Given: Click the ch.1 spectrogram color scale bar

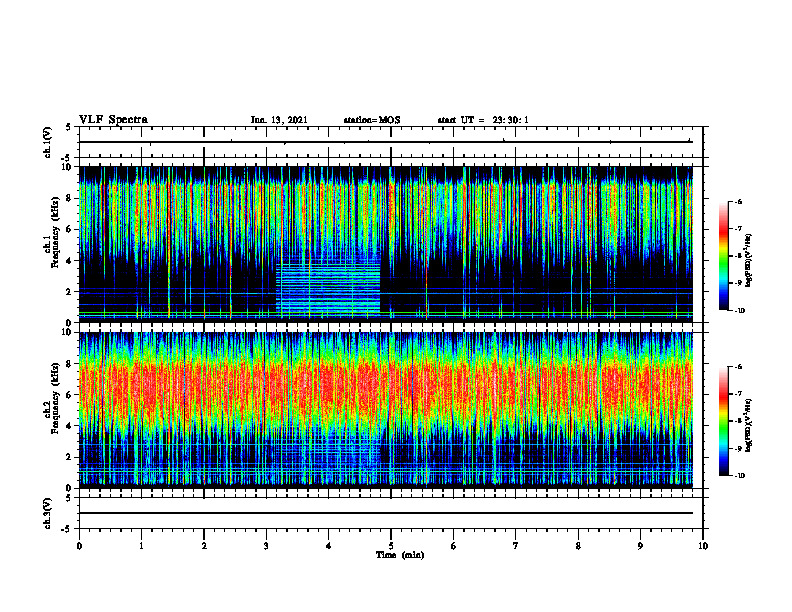Looking at the screenshot, I should 723,256.
